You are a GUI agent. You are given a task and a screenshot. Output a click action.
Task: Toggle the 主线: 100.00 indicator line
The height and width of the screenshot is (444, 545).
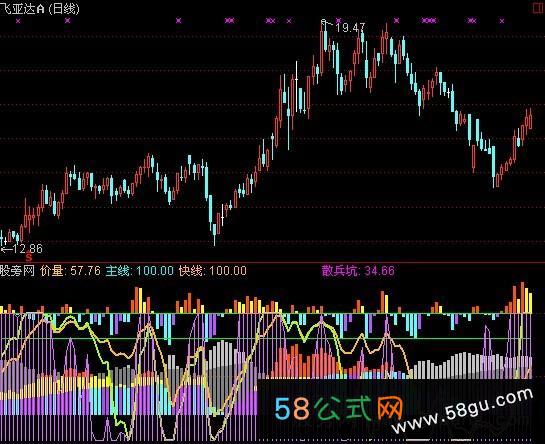click(140, 270)
